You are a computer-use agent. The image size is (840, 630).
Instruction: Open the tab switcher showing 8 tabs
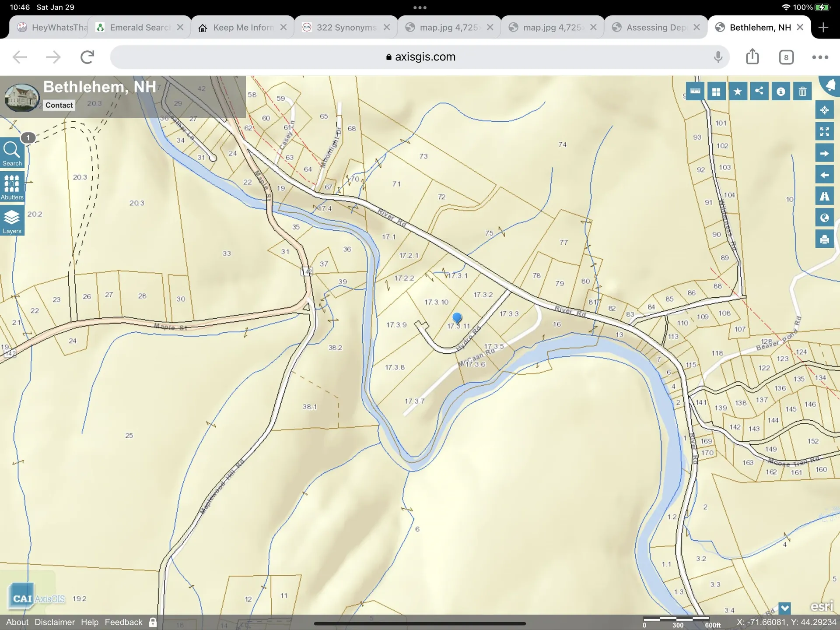tap(786, 57)
